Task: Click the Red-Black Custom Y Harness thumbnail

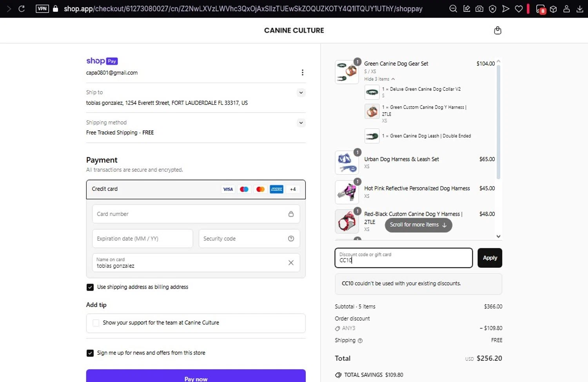Action: pos(347,222)
